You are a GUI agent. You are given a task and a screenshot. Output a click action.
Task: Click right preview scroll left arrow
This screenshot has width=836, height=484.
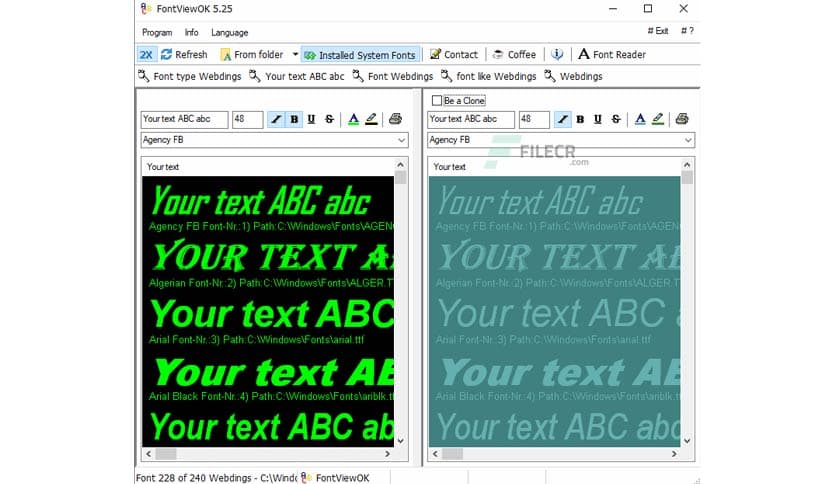[x=436, y=454]
